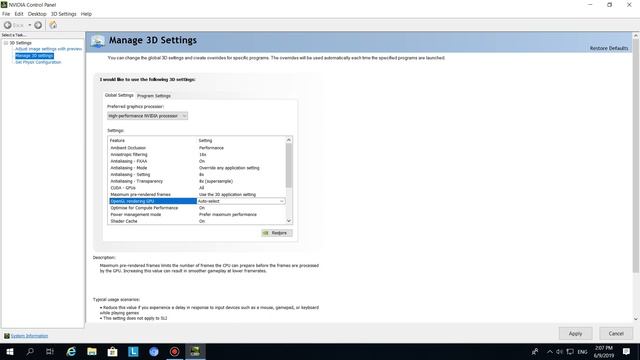The width and height of the screenshot is (640, 360).
Task: Select Set PhysX Configuration tree item
Action: click(x=38, y=62)
